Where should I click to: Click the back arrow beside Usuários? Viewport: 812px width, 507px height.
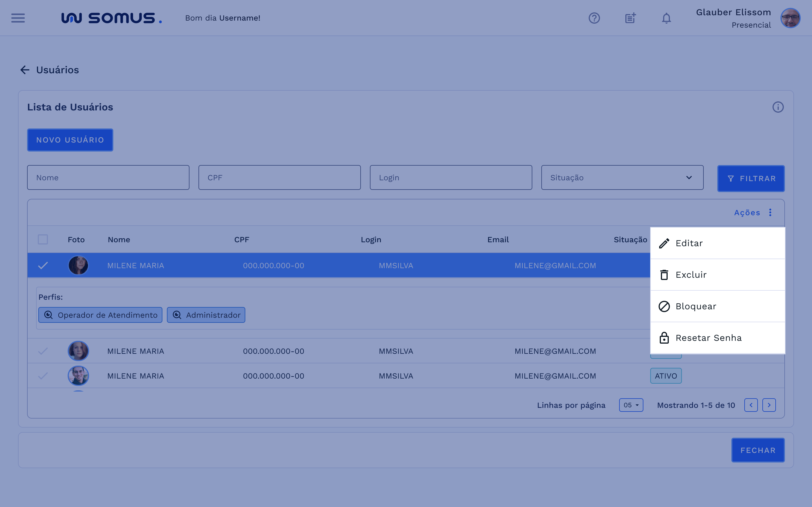coord(25,70)
